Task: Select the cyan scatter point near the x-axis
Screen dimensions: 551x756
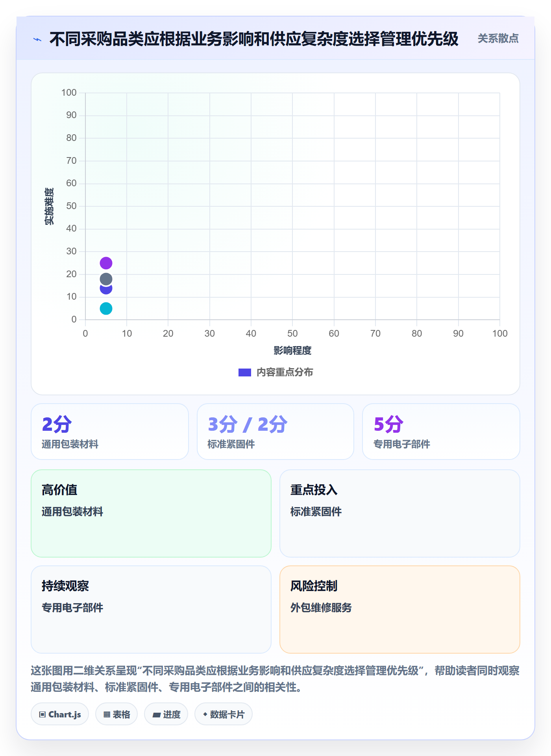Action: [106, 308]
